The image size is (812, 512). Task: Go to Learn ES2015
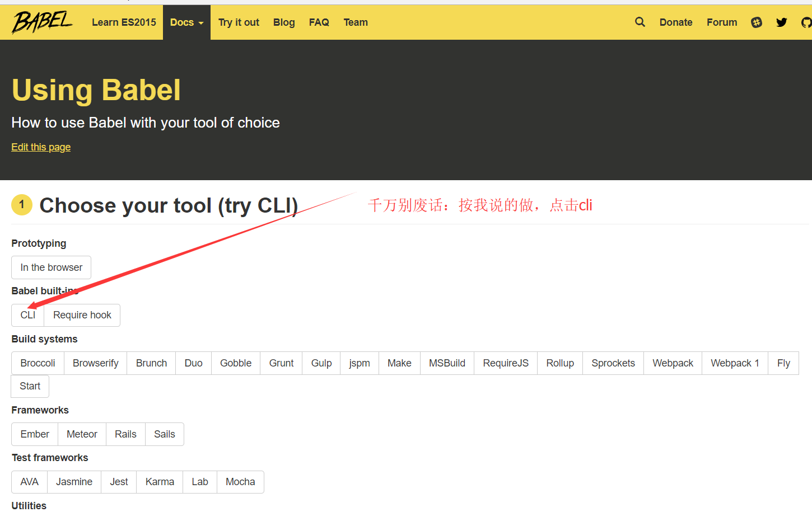[x=124, y=22]
